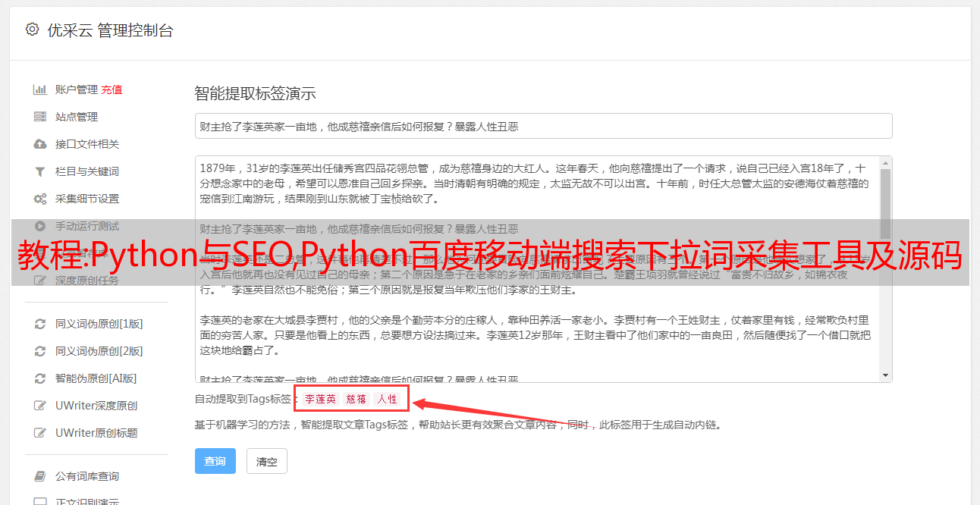Focus the article title input field
This screenshot has width=980, height=505.
[543, 126]
